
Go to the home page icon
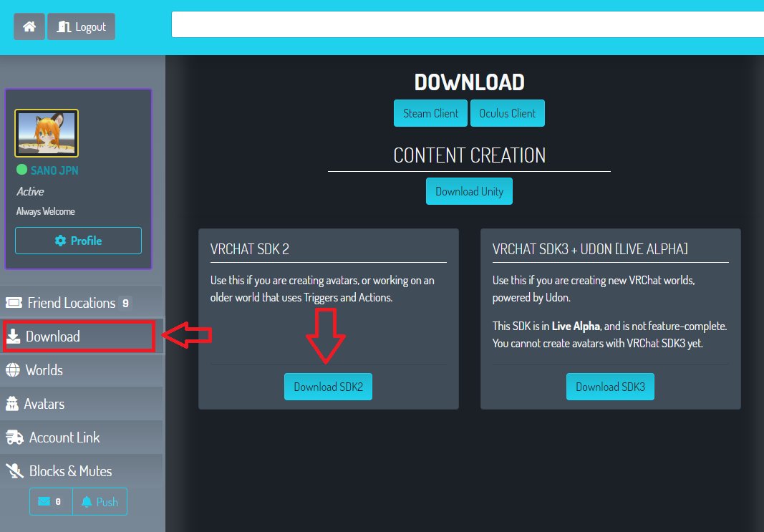coord(29,26)
